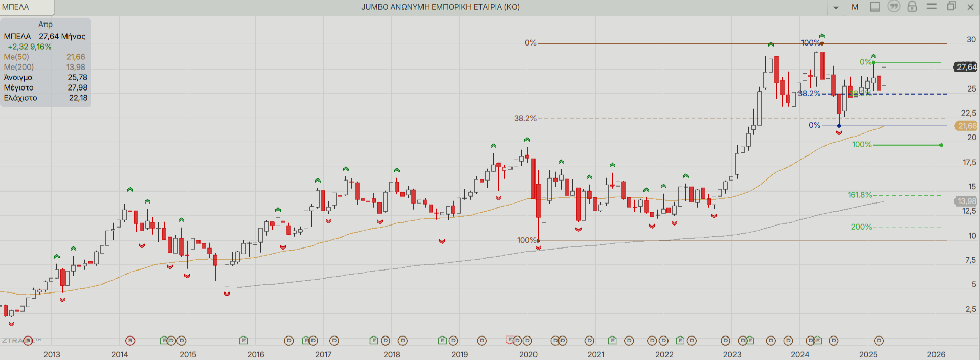The height and width of the screenshot is (360, 980).
Task: Open the green E earnings marker in 2018
Action: (x=442, y=340)
